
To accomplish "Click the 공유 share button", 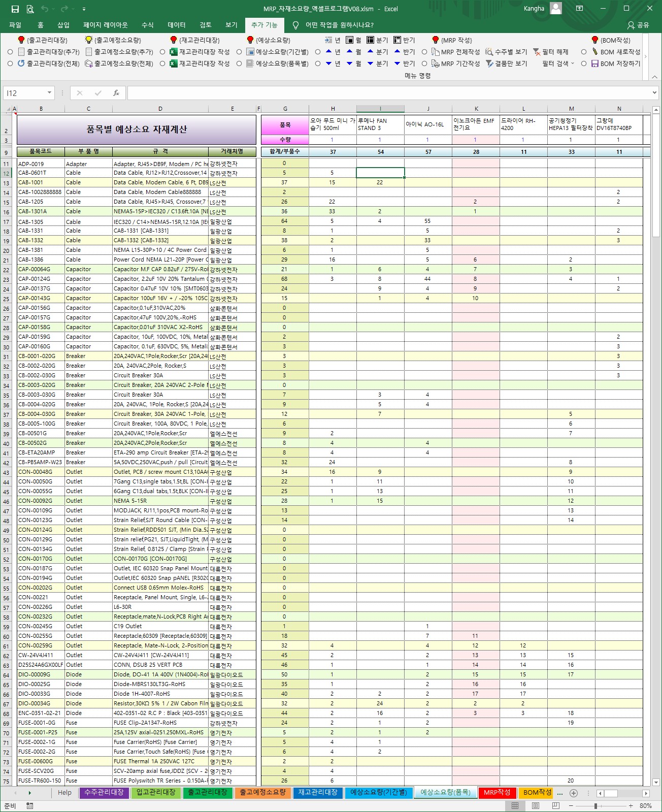I will click(x=639, y=25).
